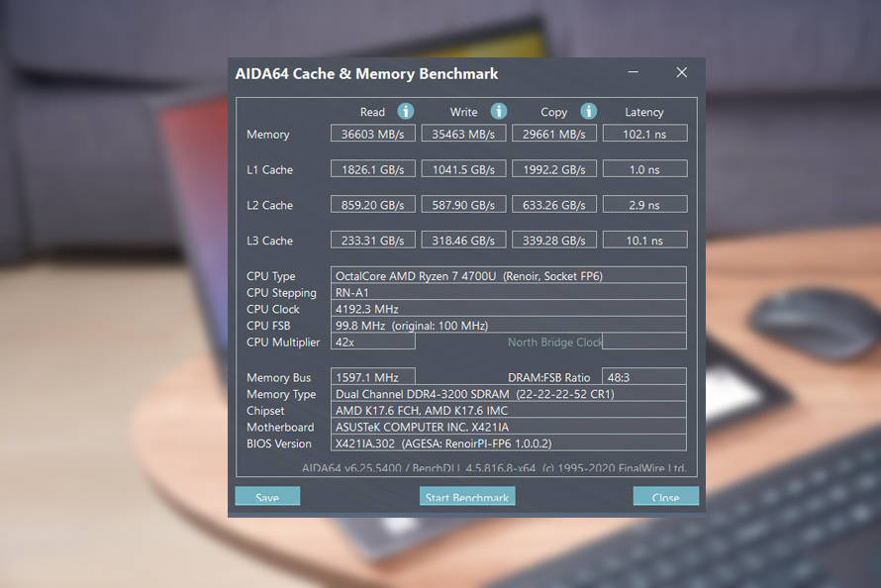
Task: Select L2 Cache latency value 2.9 ns
Action: [x=644, y=205]
